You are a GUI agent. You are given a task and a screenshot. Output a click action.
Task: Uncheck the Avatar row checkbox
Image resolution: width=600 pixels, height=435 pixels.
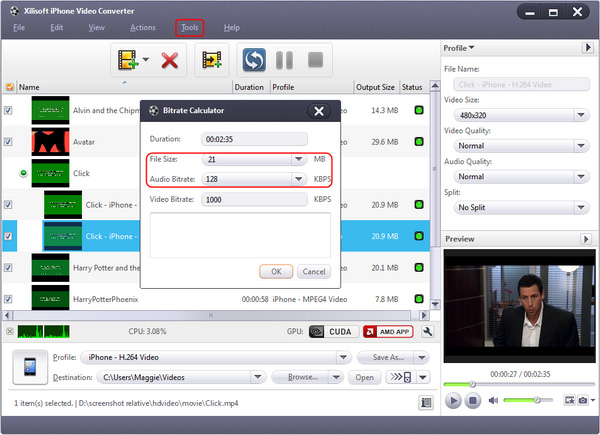[8, 142]
